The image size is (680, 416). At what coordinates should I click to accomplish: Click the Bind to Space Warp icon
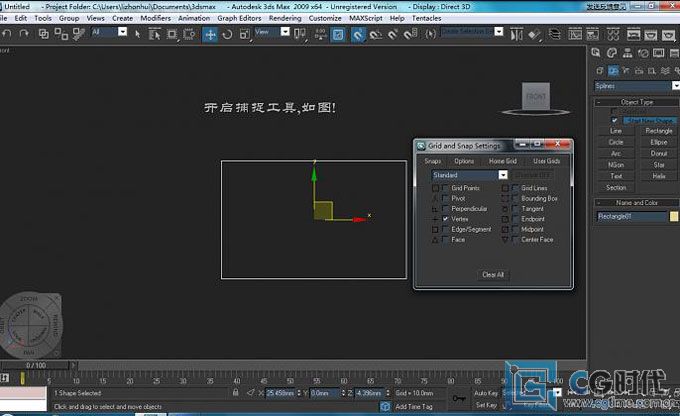click(x=78, y=34)
